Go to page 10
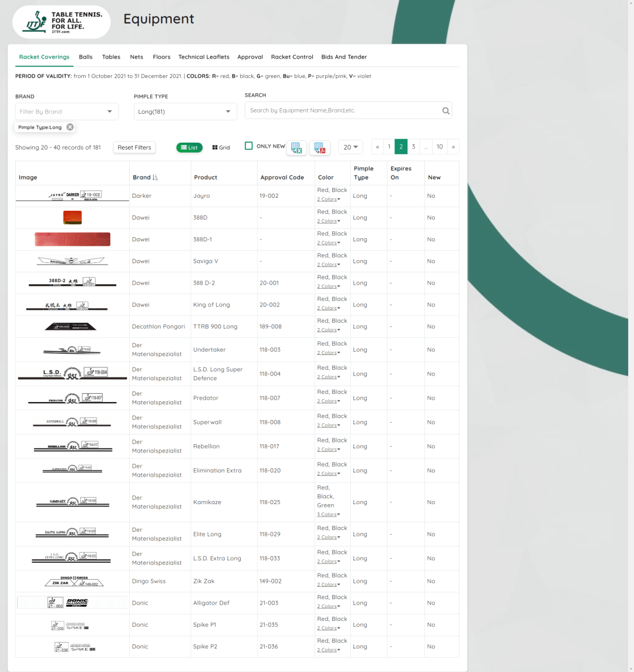The width and height of the screenshot is (634, 672). tap(439, 147)
